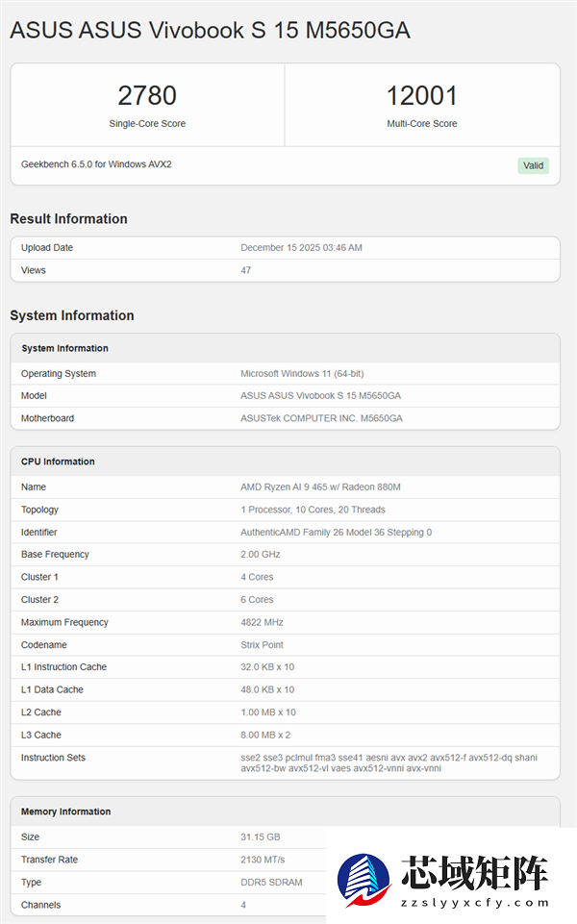The height and width of the screenshot is (924, 577).
Task: Click the Motherboard value ASUSTek COMPUTER INC. M5650GA
Action: (321, 418)
